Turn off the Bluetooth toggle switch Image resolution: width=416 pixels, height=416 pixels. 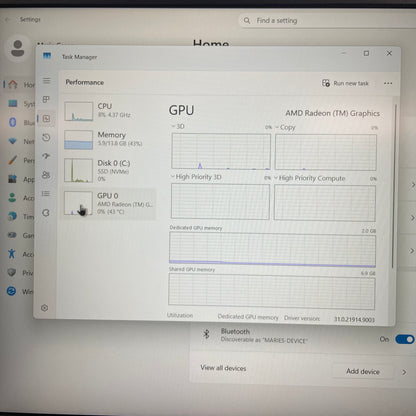pyautogui.click(x=405, y=339)
